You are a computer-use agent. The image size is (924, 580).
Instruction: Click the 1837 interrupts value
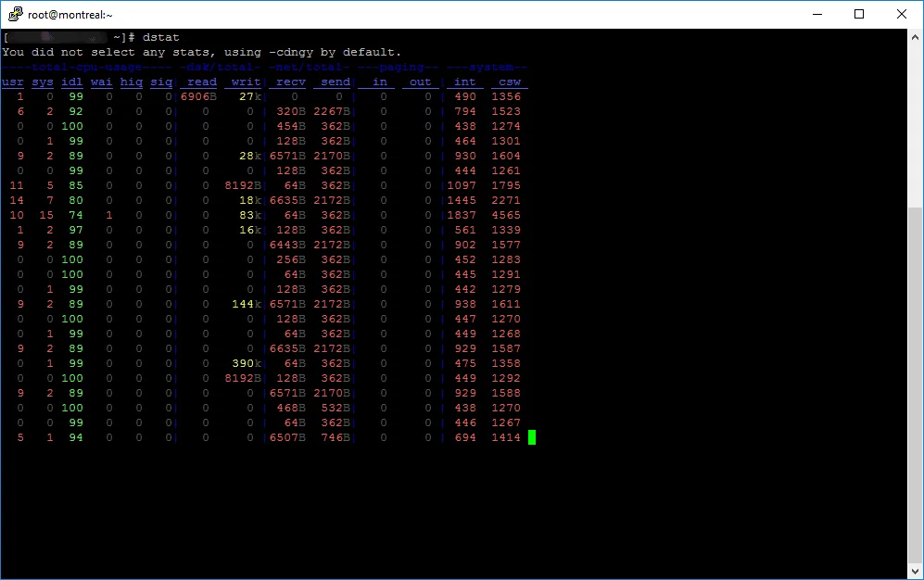(462, 215)
